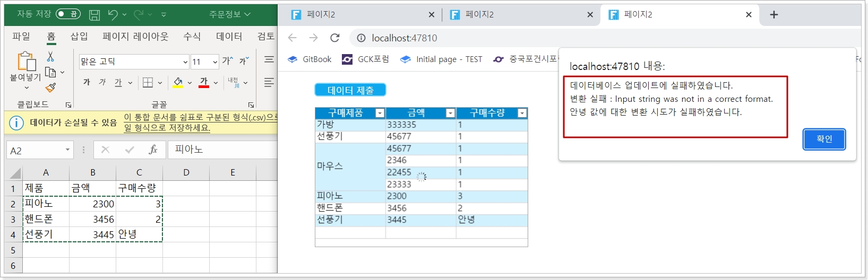Toggle italic text formatting

(x=102, y=83)
